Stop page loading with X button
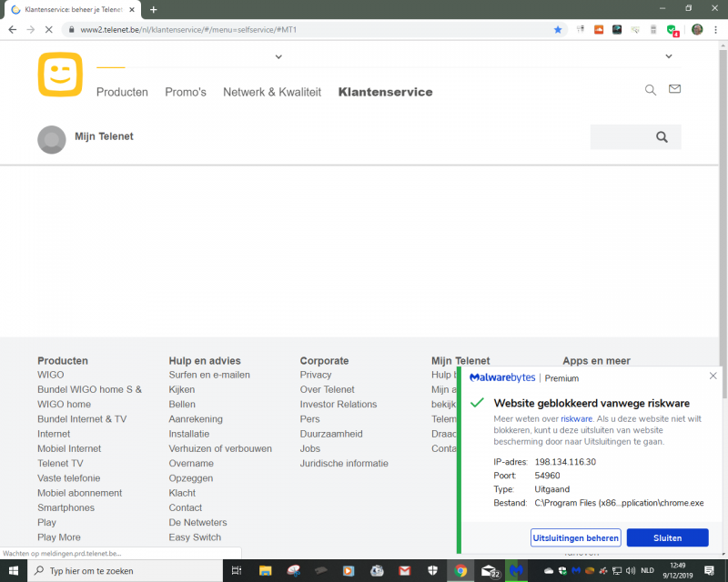This screenshot has height=582, width=728. click(x=51, y=29)
